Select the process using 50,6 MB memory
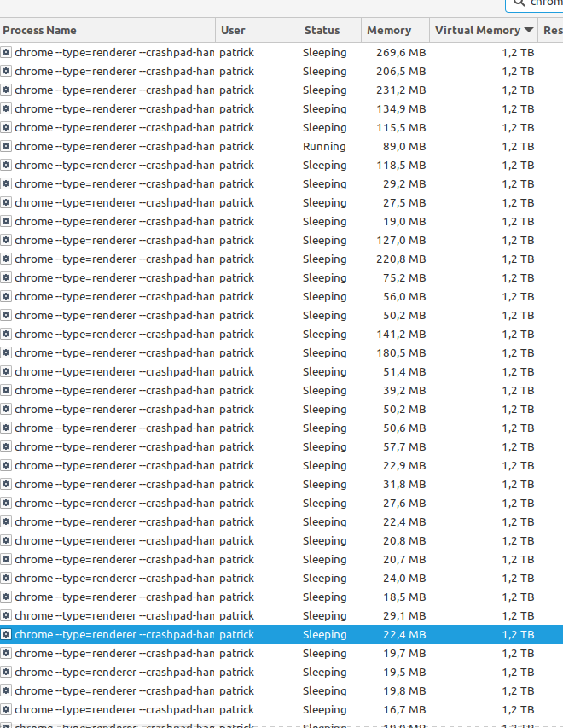The width and height of the screenshot is (563, 728). (x=281, y=428)
